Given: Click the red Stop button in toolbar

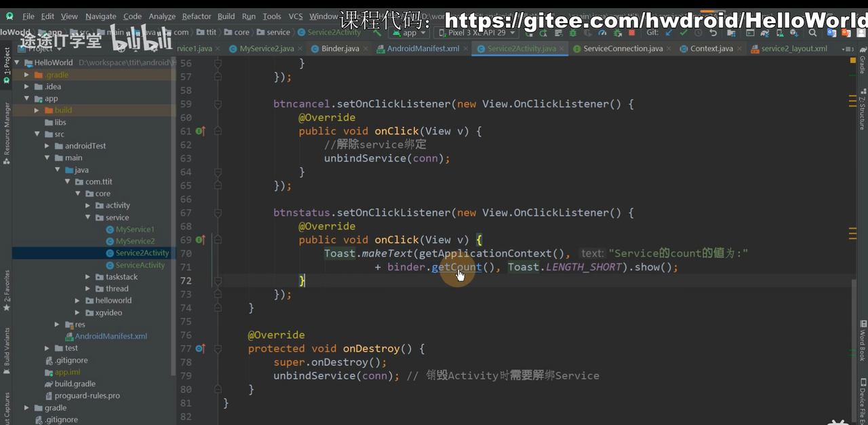Looking at the screenshot, I should (x=631, y=32).
